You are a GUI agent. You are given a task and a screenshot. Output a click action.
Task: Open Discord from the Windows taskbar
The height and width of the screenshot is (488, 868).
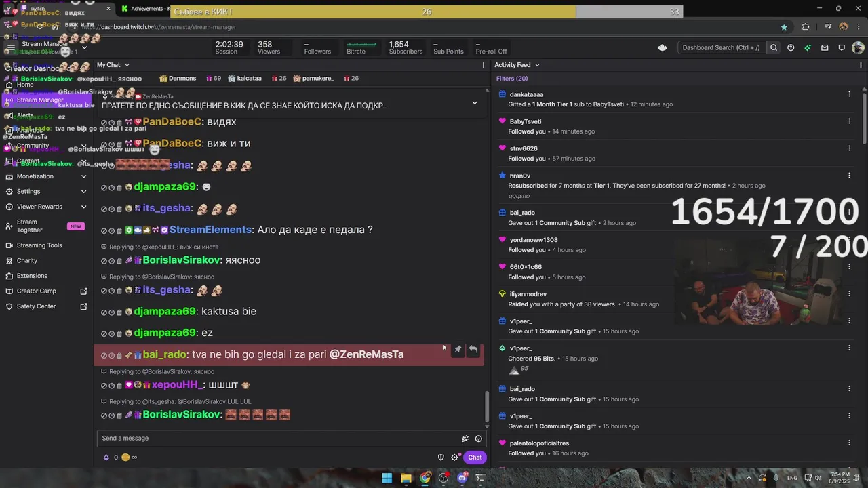pyautogui.click(x=462, y=478)
